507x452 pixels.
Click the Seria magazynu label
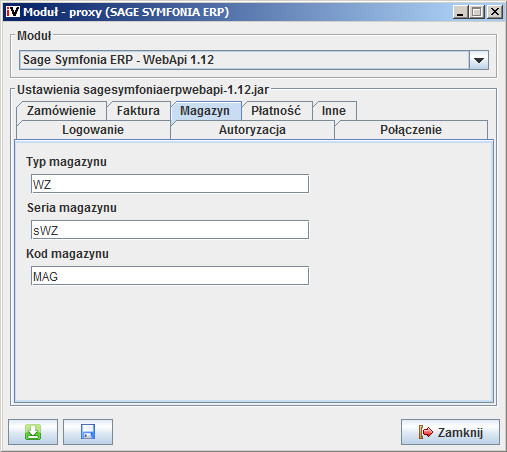pyautogui.click(x=72, y=208)
